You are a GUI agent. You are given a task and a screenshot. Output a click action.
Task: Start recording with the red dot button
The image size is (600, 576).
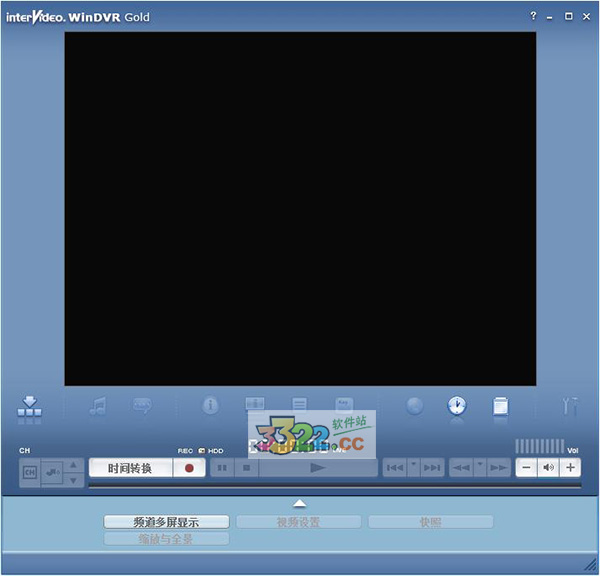pyautogui.click(x=189, y=468)
